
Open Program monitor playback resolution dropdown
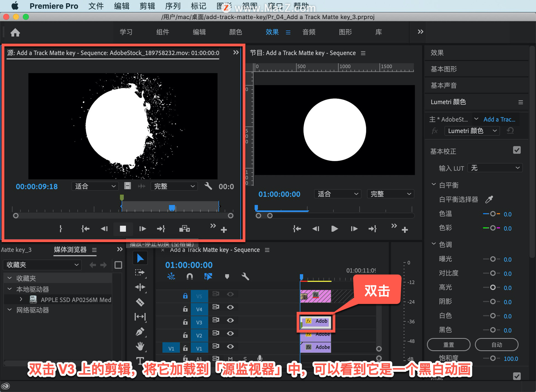click(390, 194)
